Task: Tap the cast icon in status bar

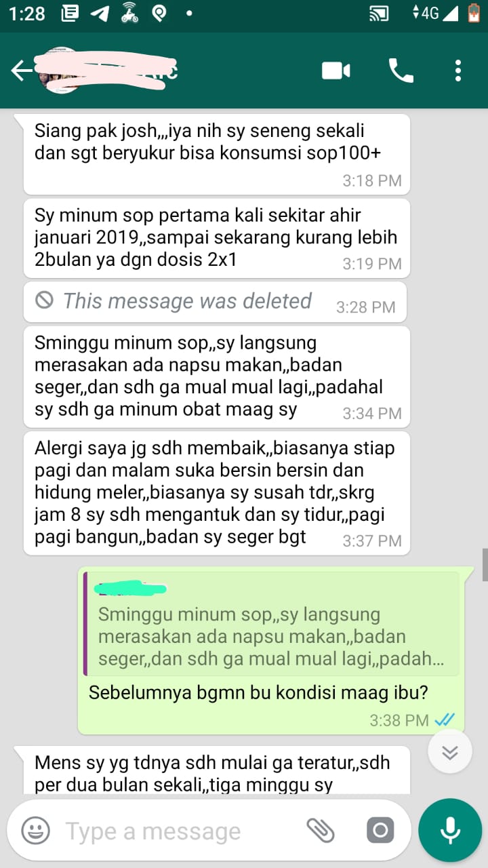Action: (x=379, y=14)
